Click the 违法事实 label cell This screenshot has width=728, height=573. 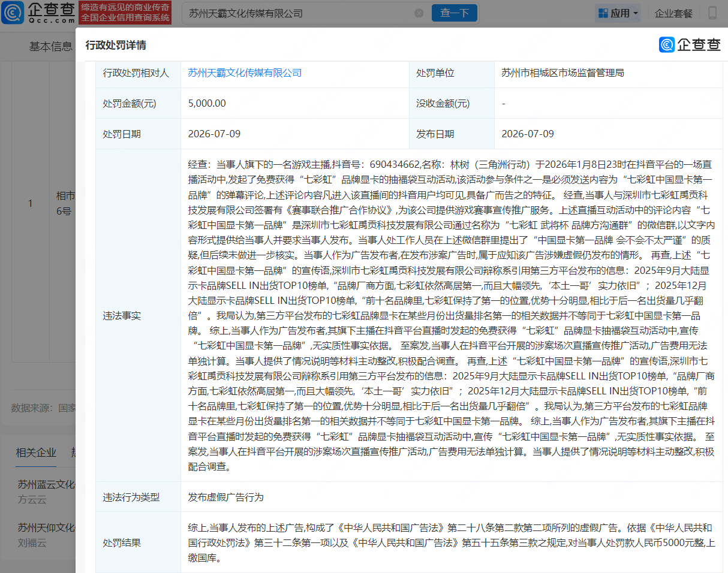click(x=139, y=315)
